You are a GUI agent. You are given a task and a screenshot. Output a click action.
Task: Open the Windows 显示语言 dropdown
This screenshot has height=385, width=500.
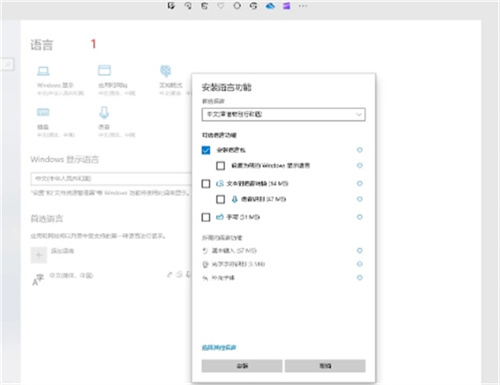pyautogui.click(x=111, y=179)
